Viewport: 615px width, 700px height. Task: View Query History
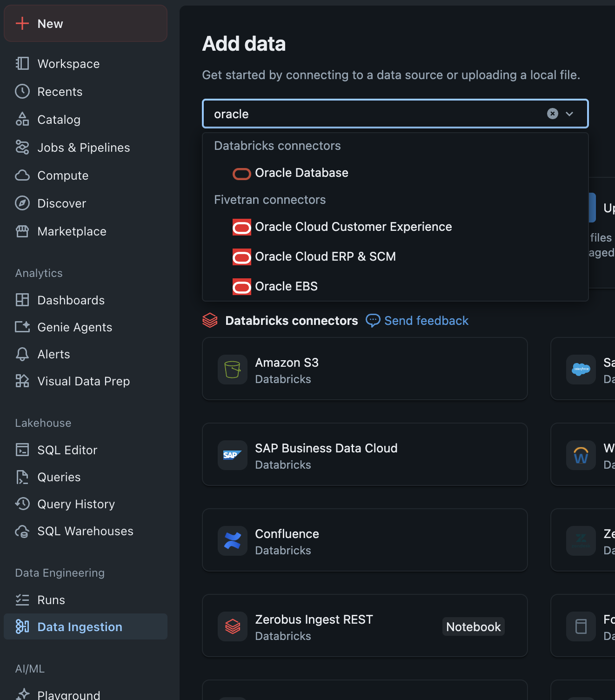tap(86, 504)
